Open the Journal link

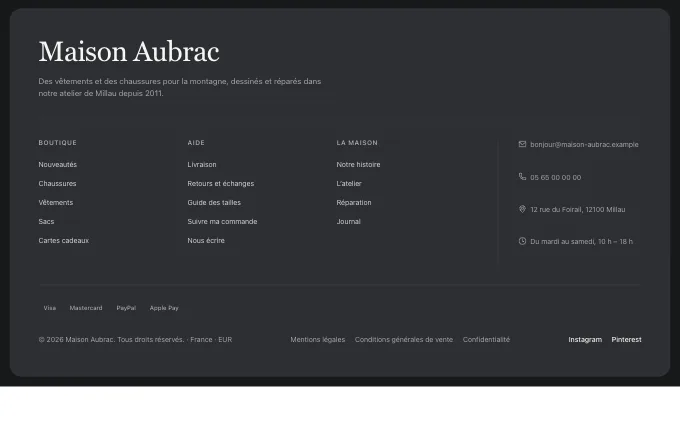349,222
